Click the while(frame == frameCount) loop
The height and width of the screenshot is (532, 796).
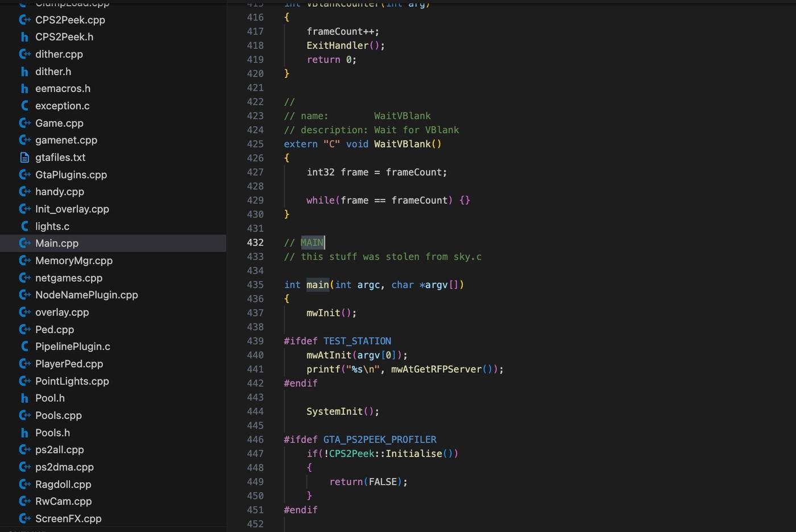click(388, 200)
